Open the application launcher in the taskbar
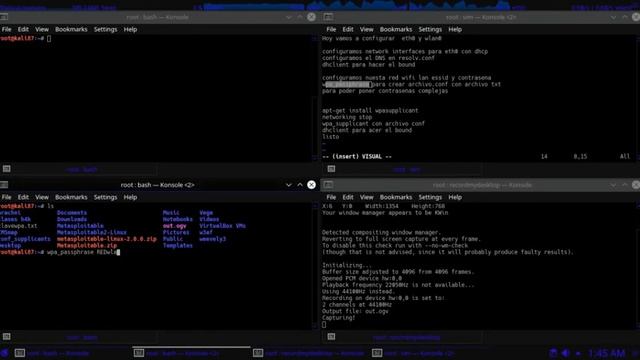The image size is (640, 360). click(x=4, y=353)
